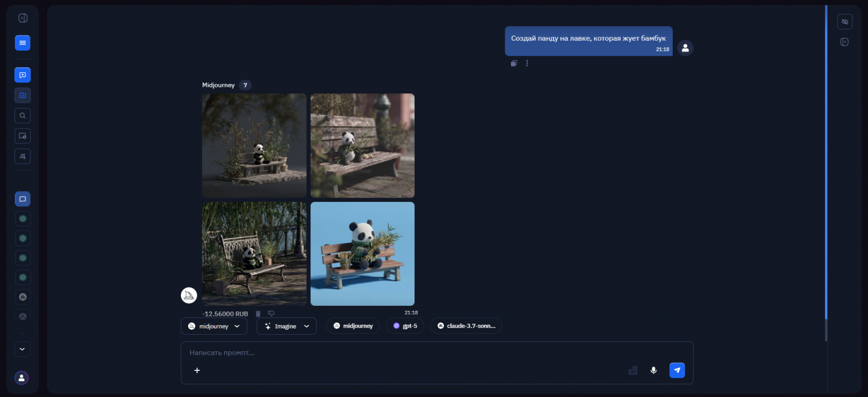Open the three-dot menu under the user message
Image resolution: width=868 pixels, height=397 pixels.
coord(527,63)
